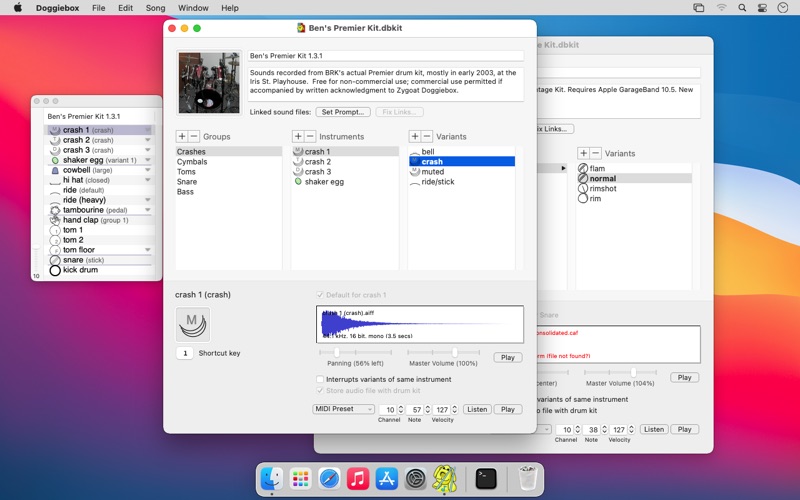This screenshot has width=800, height=500.
Task: Click the rim variant icon in back window
Action: point(583,198)
